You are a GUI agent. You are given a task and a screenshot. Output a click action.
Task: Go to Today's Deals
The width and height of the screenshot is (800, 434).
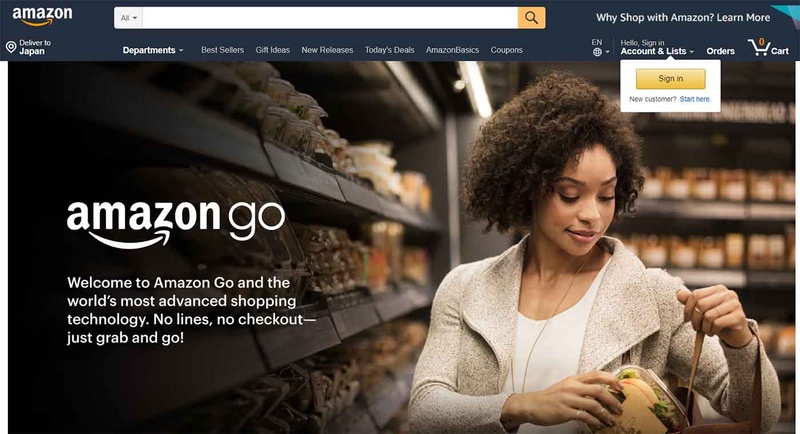coord(389,50)
